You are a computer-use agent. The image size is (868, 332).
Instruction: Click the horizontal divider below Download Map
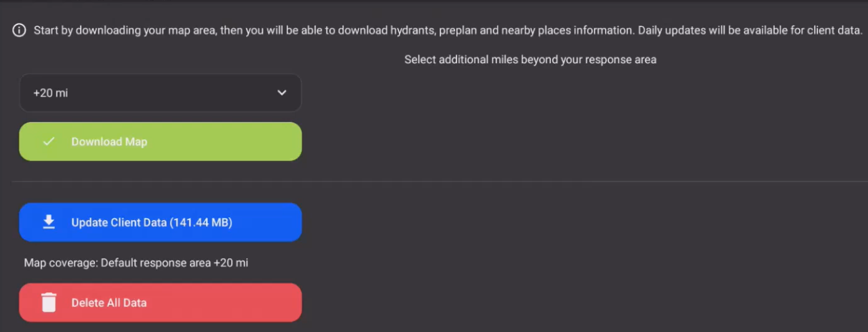coord(434,181)
